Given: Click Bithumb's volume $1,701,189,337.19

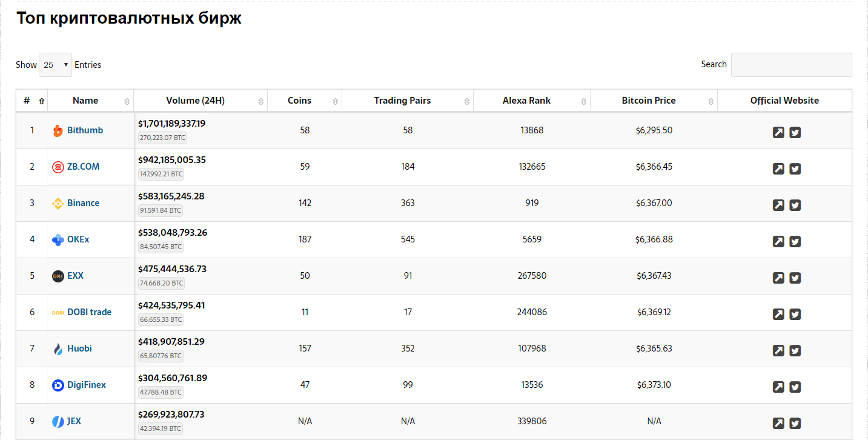Looking at the screenshot, I should click(x=171, y=124).
